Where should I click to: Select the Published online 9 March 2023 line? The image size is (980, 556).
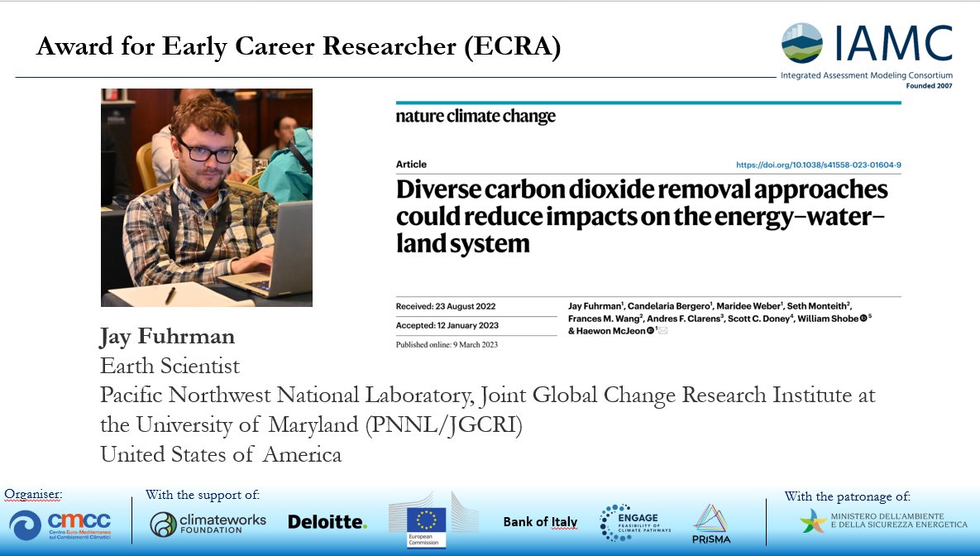click(449, 343)
